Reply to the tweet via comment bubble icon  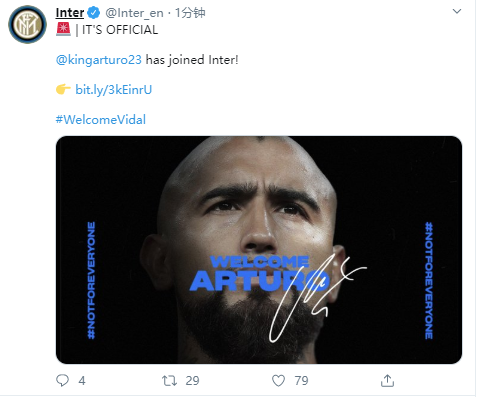tap(62, 380)
